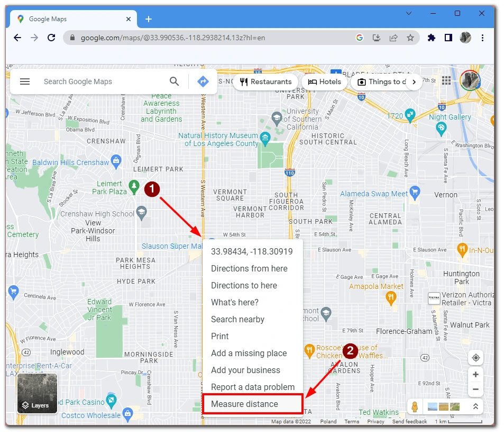Click the My Location crosshair button
Image resolution: width=504 pixels, height=435 pixels.
(x=475, y=358)
